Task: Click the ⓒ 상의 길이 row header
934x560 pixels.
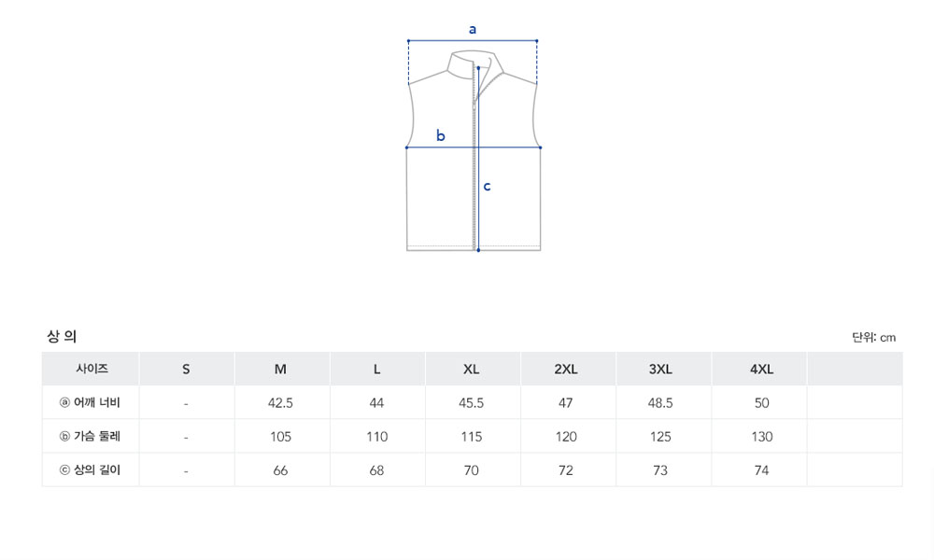Action: (90, 470)
